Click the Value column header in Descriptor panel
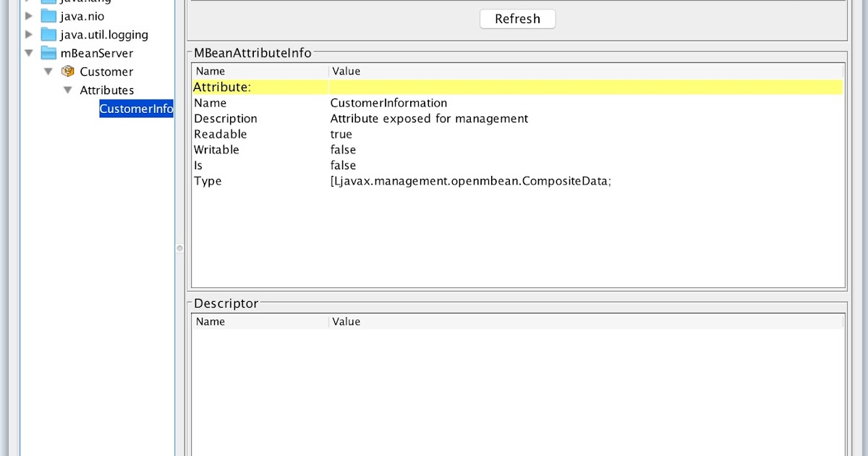This screenshot has height=456, width=868. coord(346,321)
